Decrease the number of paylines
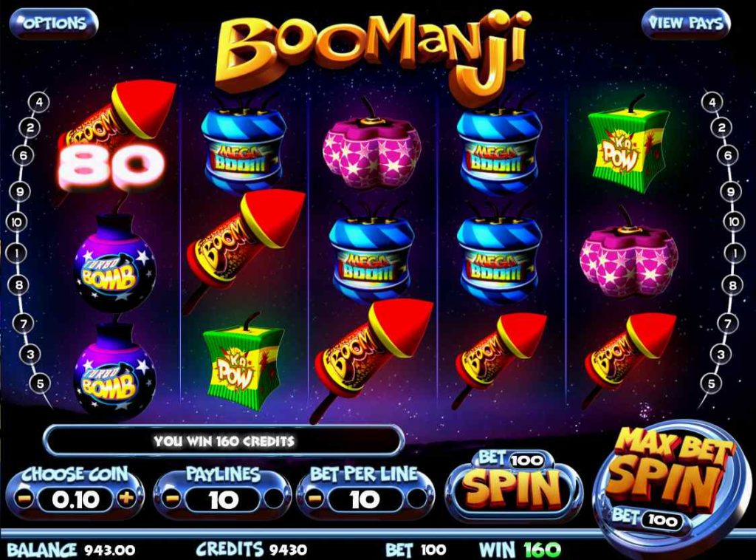Image resolution: width=756 pixels, height=560 pixels. [x=172, y=499]
